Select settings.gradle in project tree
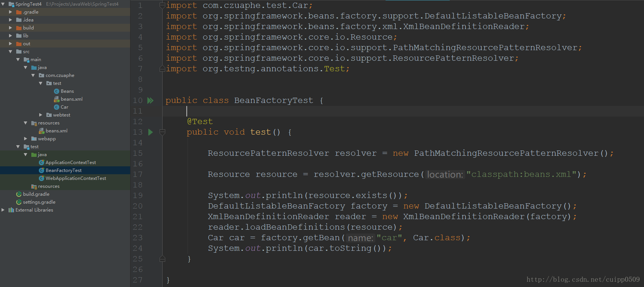This screenshot has width=644, height=287. (x=39, y=202)
